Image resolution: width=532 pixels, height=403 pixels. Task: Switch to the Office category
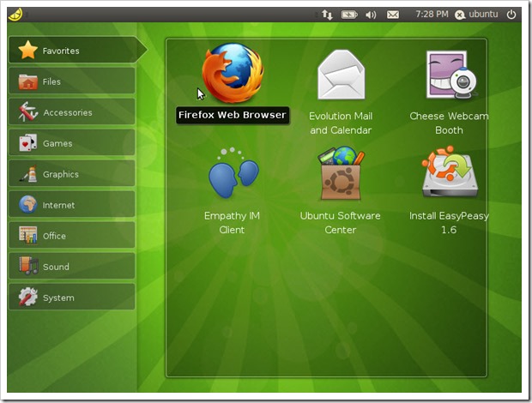click(x=72, y=235)
